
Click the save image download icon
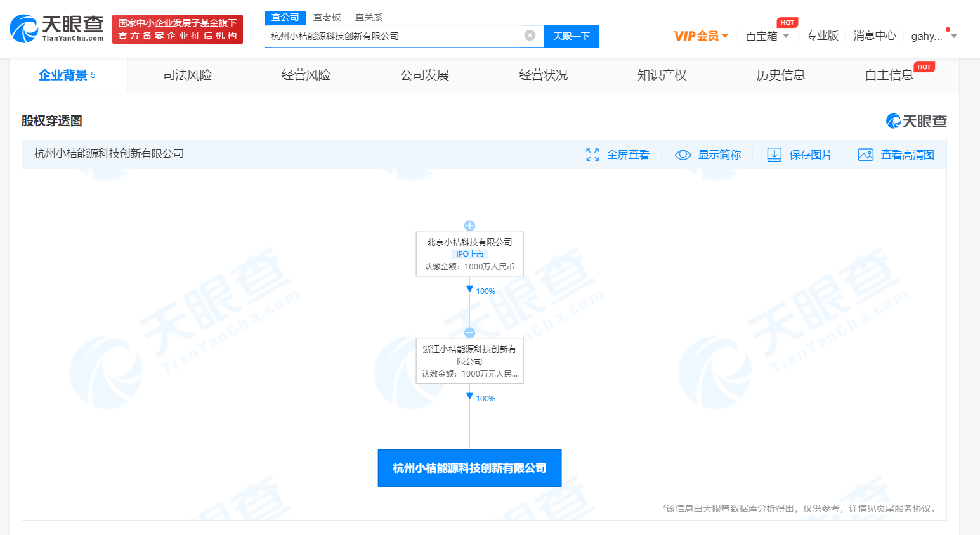click(x=774, y=155)
